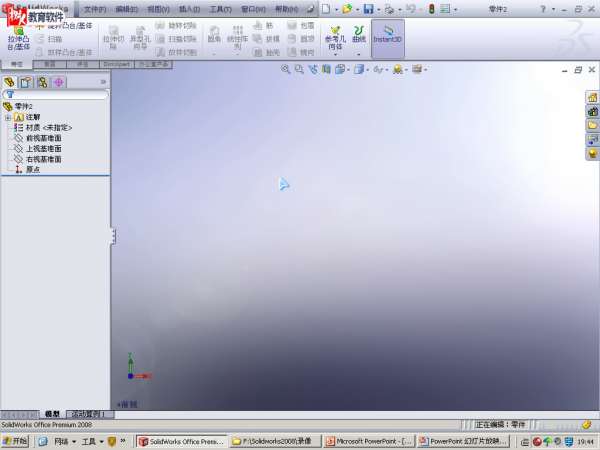Viewport: 600px width, 450px height.
Task: Click the Save floppy disk icon
Action: [368, 9]
